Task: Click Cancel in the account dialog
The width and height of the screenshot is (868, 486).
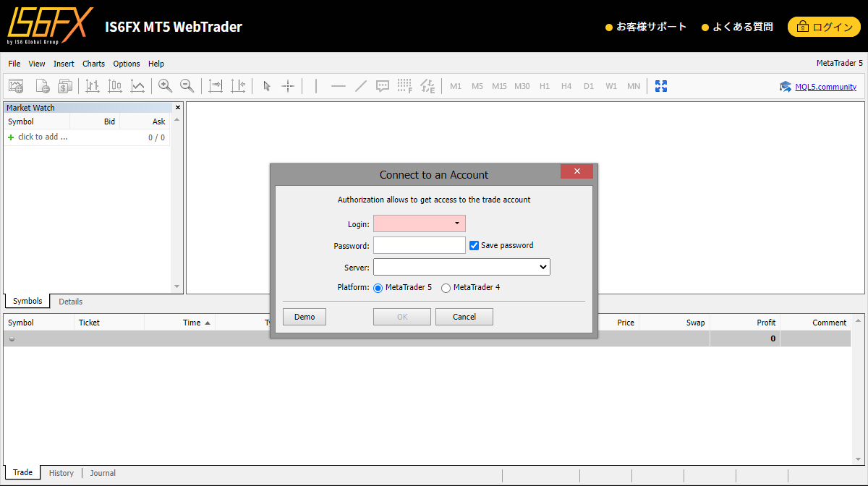Action: coord(464,317)
